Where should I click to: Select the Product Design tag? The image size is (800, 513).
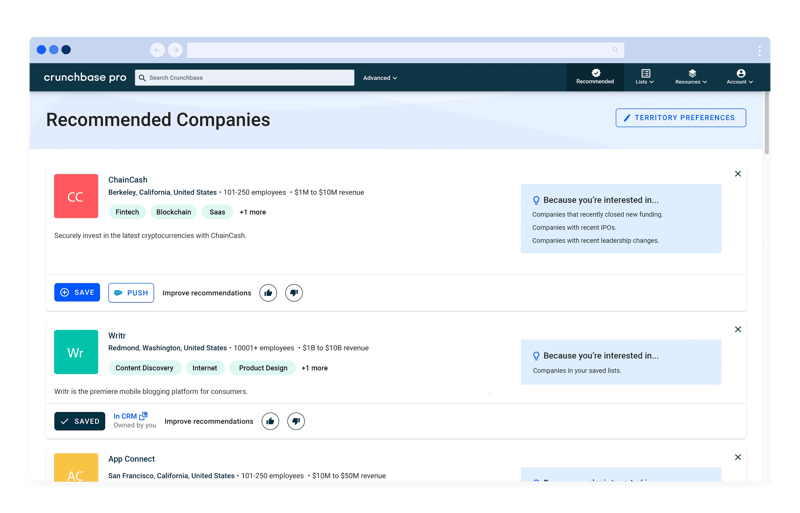[263, 368]
